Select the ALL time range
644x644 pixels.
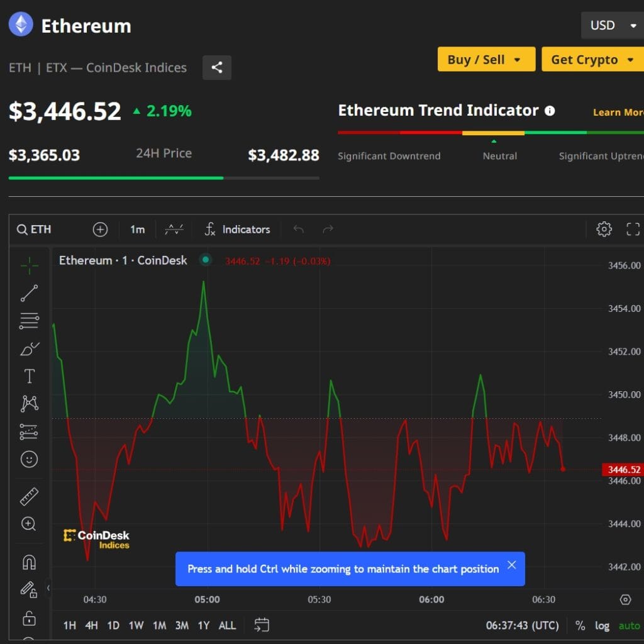(227, 626)
